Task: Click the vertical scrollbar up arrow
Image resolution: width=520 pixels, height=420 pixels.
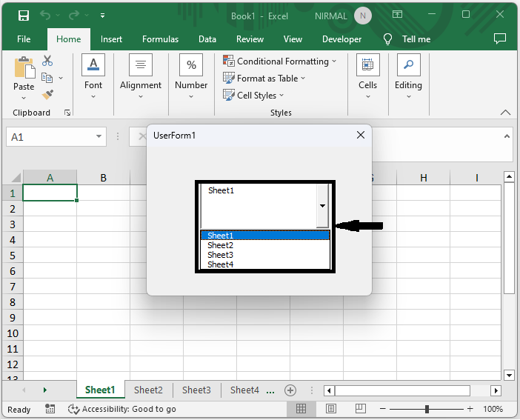Action: (509, 176)
